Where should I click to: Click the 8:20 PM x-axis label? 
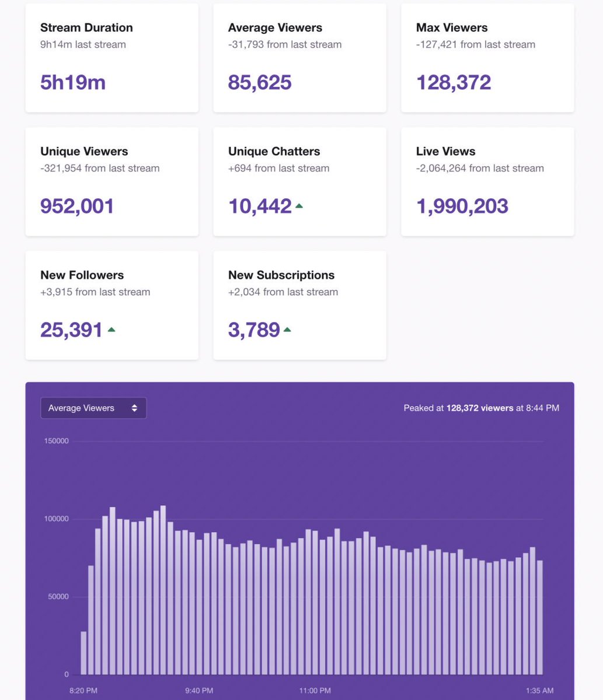[x=83, y=691]
